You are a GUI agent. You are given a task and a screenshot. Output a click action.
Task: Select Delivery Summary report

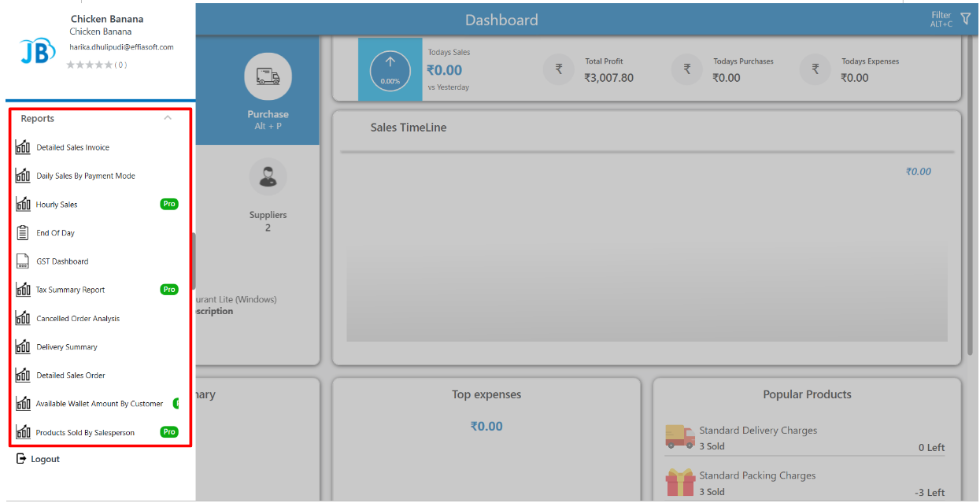pyautogui.click(x=67, y=347)
